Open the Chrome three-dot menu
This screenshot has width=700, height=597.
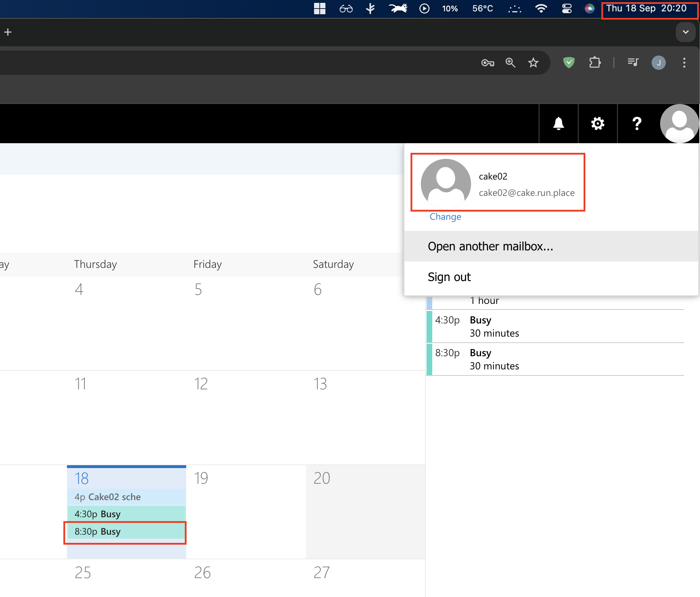[684, 63]
